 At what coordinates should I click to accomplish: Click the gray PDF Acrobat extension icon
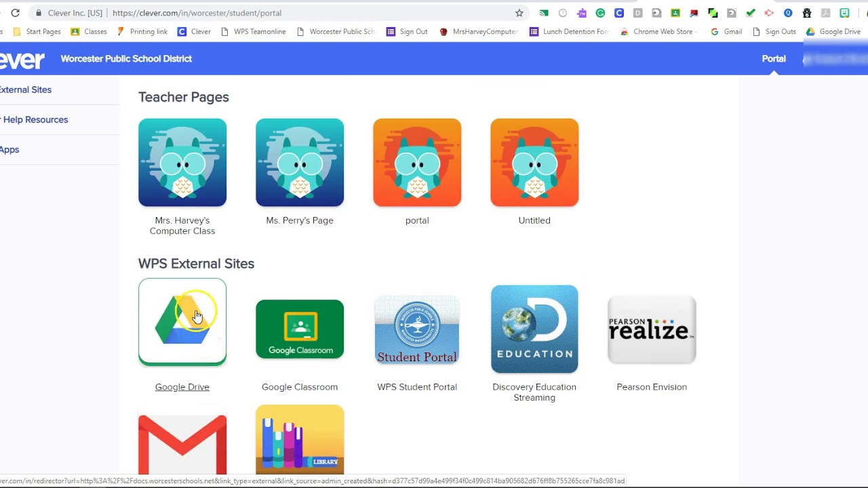click(x=825, y=13)
